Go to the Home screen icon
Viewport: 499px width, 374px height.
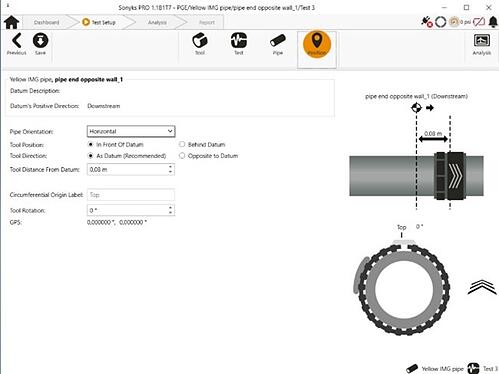12,22
